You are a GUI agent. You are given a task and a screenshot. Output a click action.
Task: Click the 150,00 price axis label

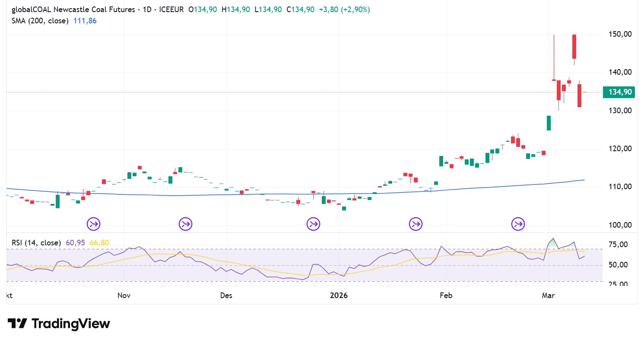(621, 34)
